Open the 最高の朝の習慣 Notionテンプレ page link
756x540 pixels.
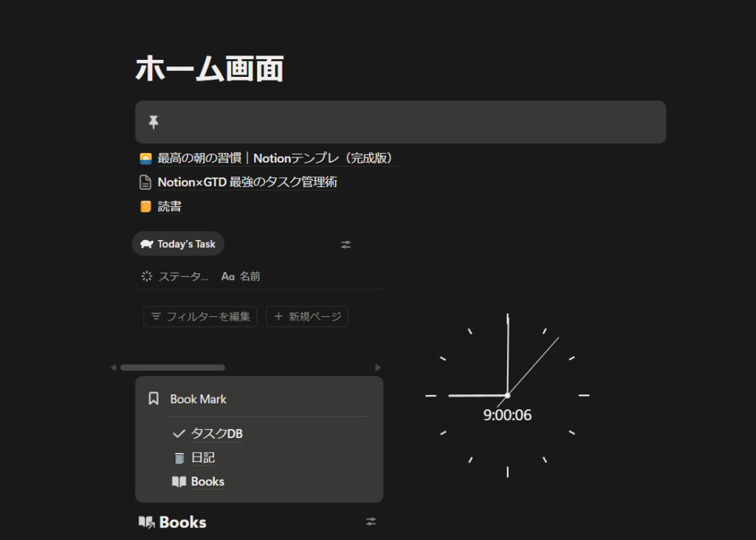point(277,159)
